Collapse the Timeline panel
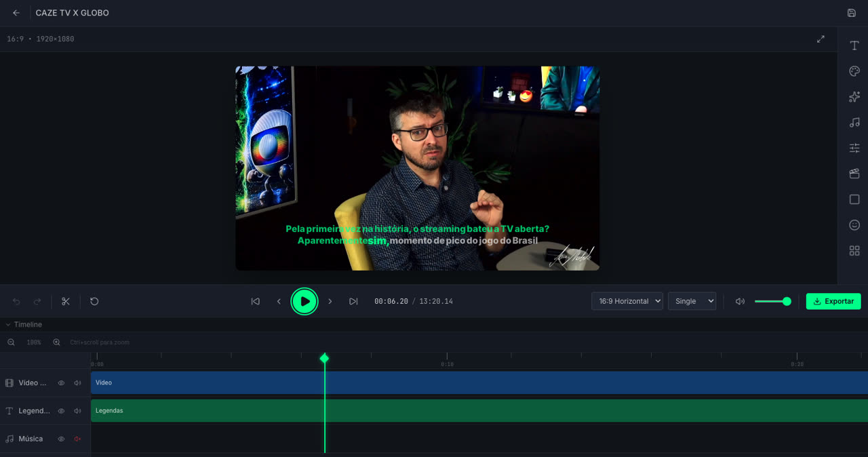Screen dimensions: 868x457 tap(24, 325)
